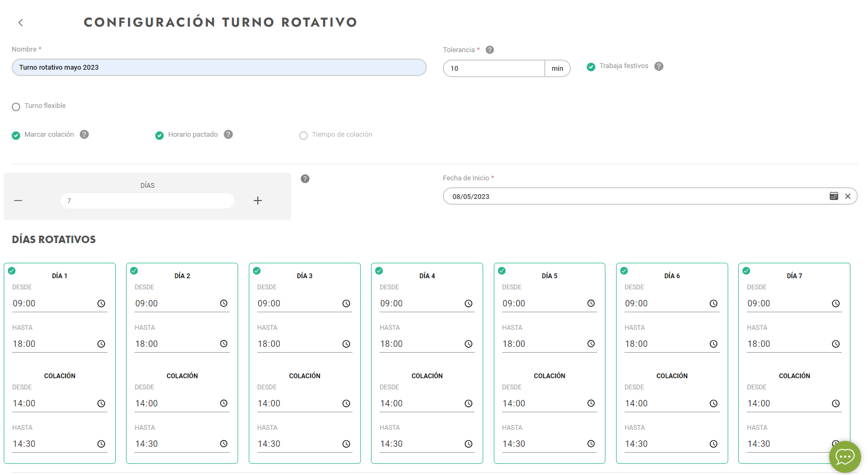
Task: Click the help icon next to Marcar colación
Action: click(x=85, y=135)
